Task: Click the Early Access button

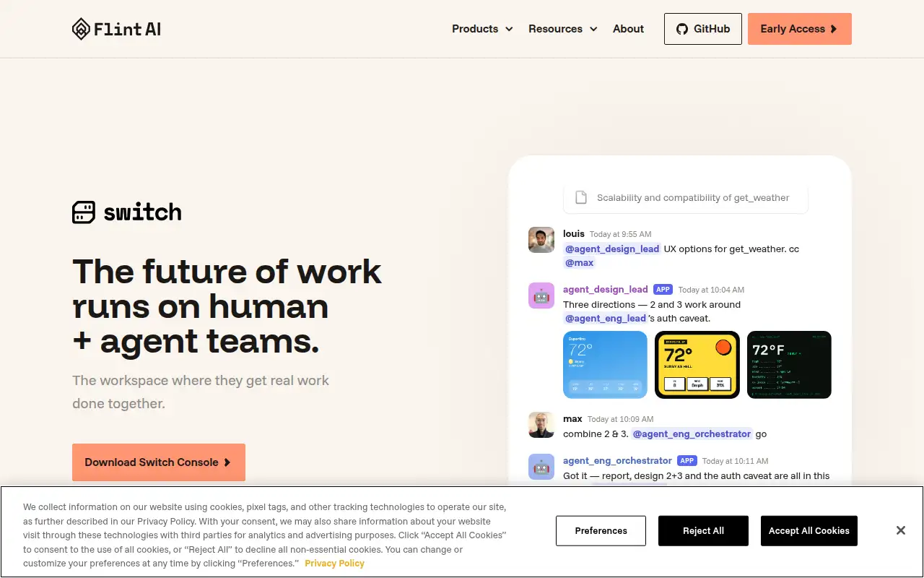Action: [800, 29]
